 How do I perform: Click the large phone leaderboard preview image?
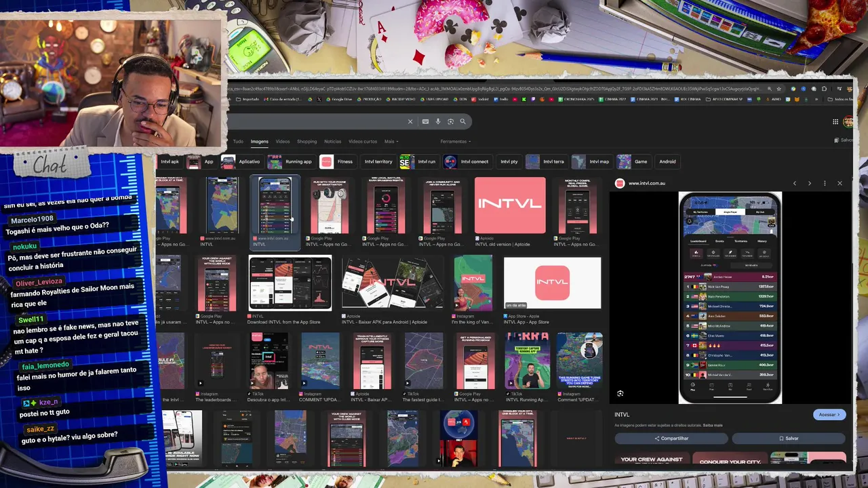(x=730, y=298)
